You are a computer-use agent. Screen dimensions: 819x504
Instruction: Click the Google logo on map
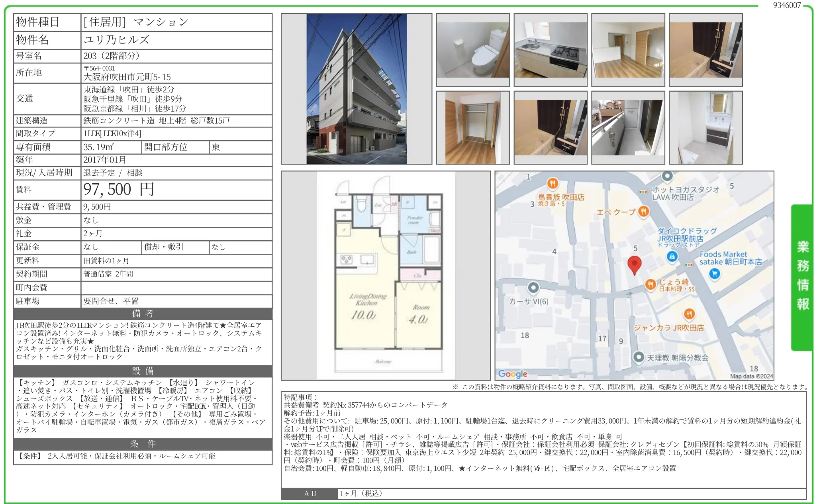click(513, 374)
